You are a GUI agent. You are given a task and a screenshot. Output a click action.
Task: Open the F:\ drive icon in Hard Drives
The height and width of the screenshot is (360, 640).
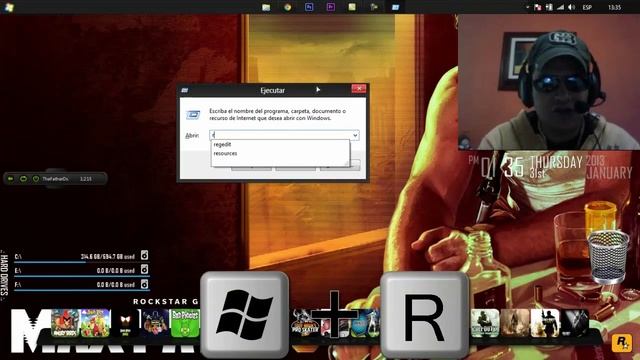pyautogui.click(x=144, y=284)
